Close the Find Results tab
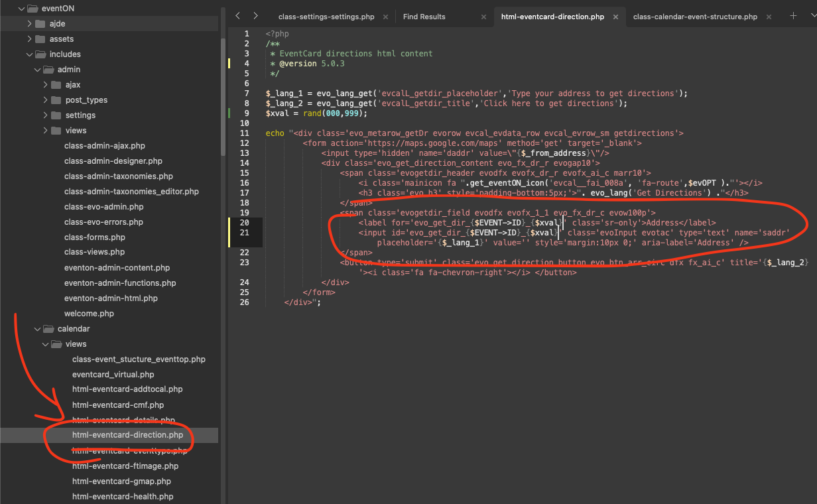 (x=483, y=17)
